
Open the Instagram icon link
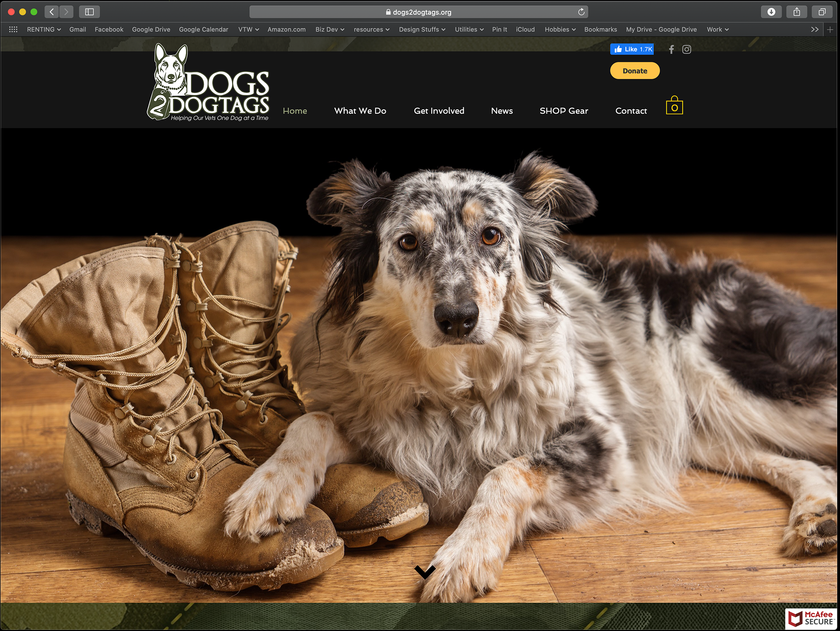point(686,49)
